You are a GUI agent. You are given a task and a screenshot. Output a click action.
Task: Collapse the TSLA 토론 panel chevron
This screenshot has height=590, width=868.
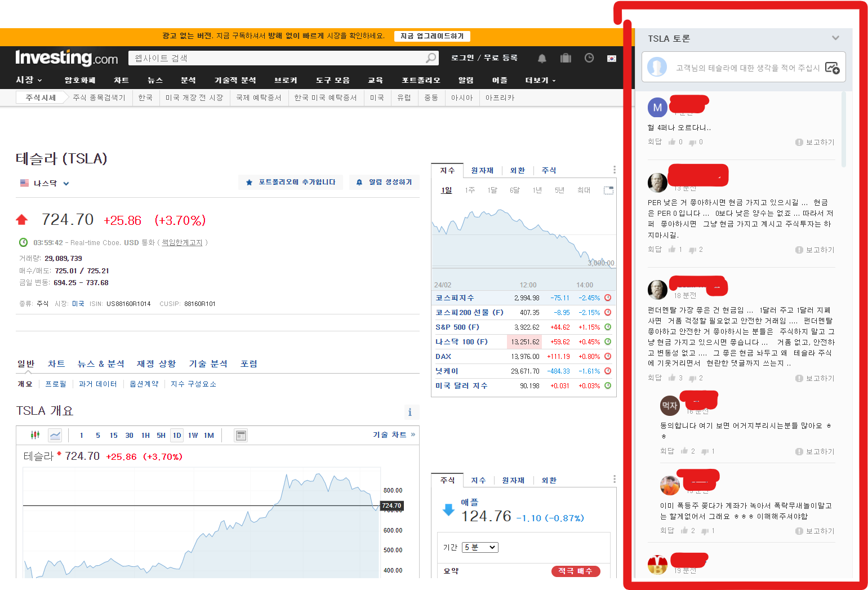(835, 38)
